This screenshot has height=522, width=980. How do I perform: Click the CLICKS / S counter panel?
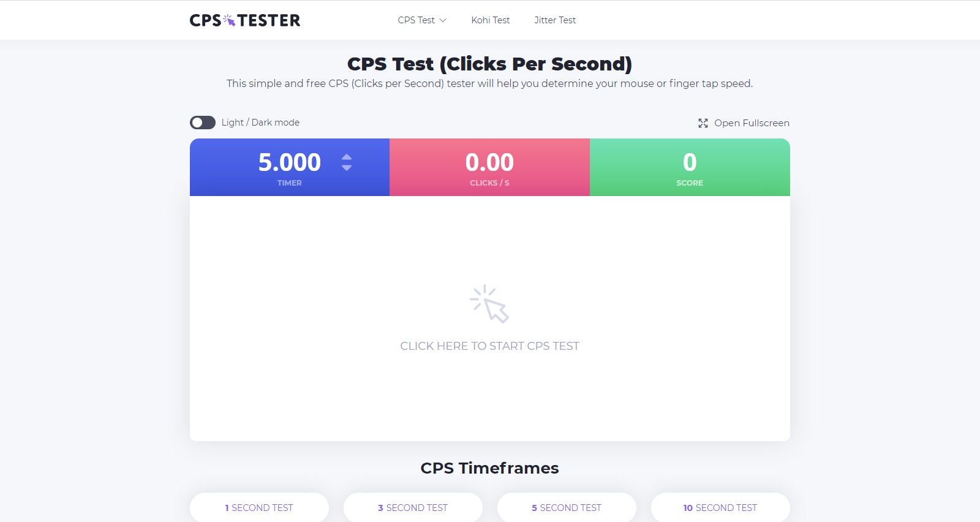[489, 167]
